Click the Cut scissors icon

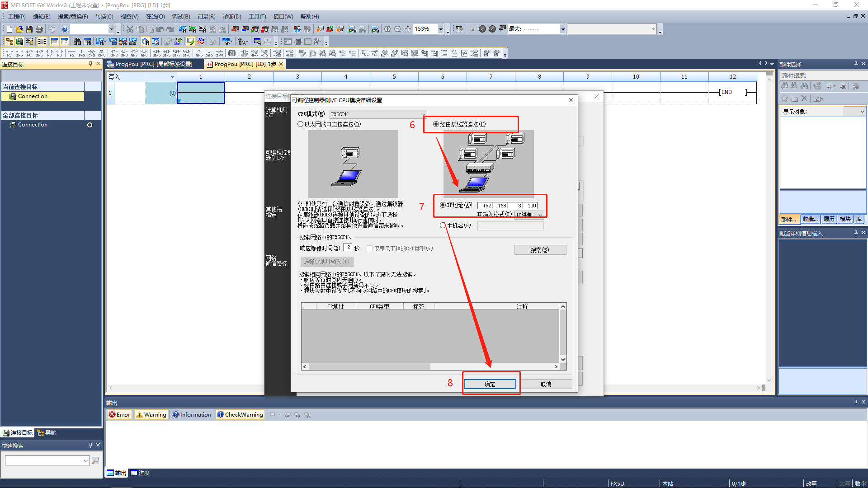pyautogui.click(x=130, y=29)
